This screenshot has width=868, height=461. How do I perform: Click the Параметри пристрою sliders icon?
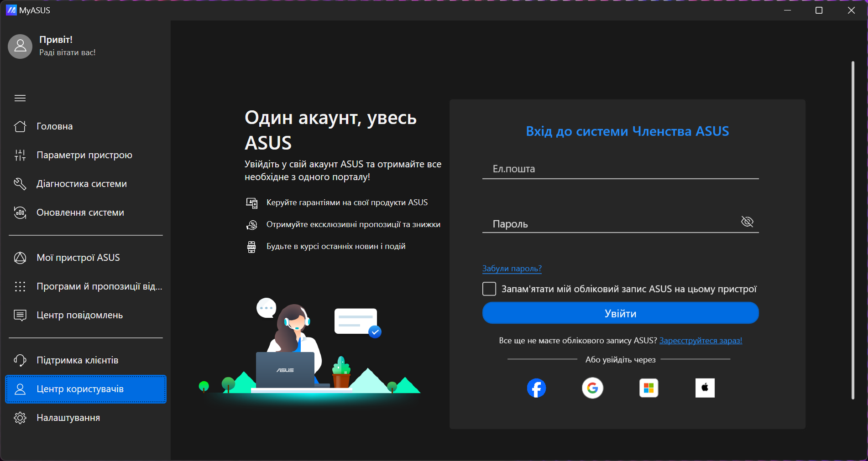tap(20, 155)
